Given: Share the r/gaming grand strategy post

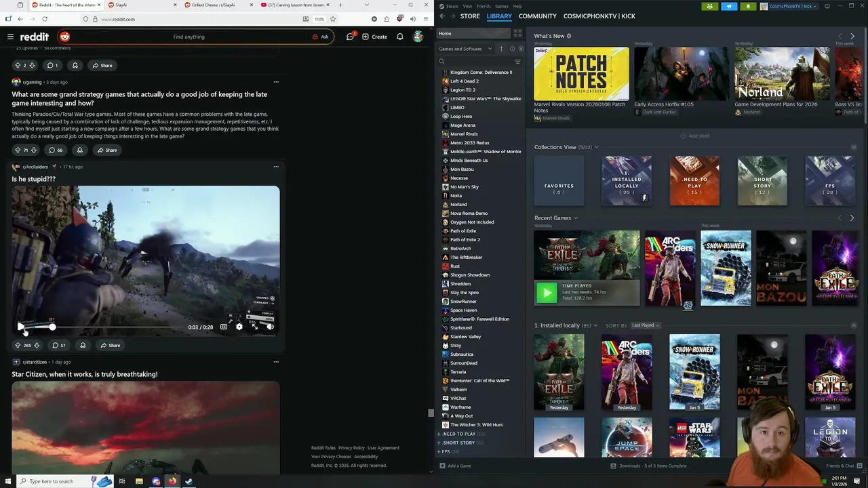Looking at the screenshot, I should click(x=107, y=150).
